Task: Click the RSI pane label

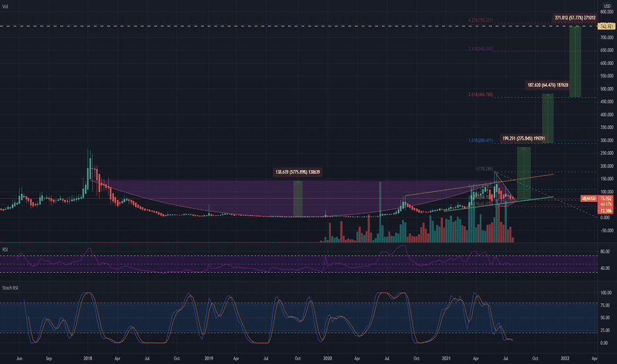Action: pyautogui.click(x=5, y=250)
